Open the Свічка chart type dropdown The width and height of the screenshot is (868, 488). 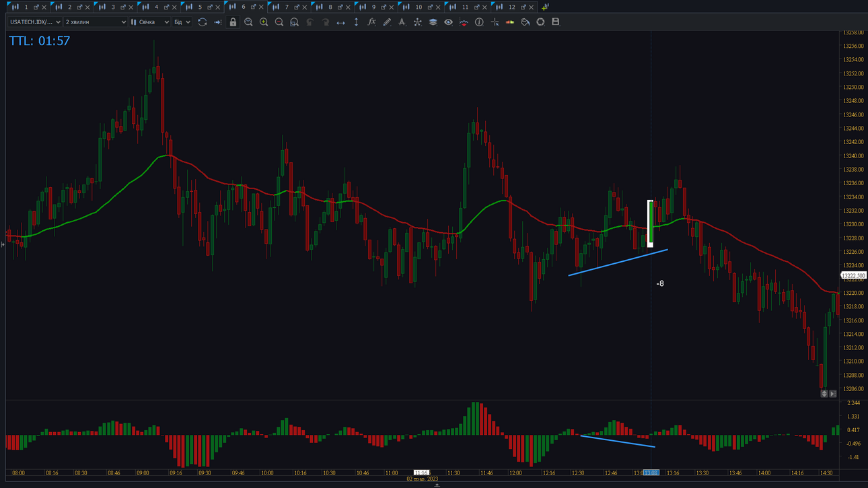150,22
